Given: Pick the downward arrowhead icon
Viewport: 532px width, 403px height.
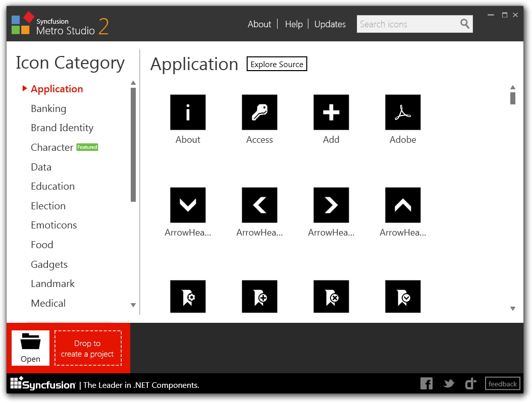Looking at the screenshot, I should tap(188, 205).
